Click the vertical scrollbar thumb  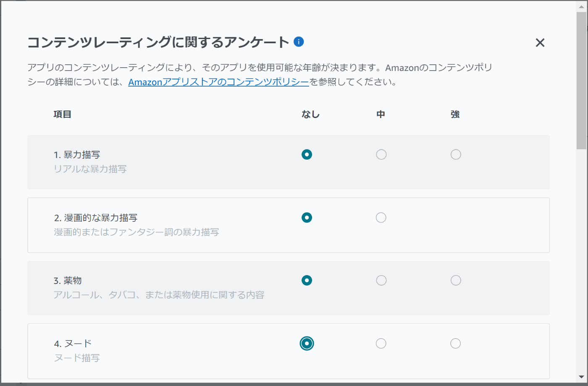[x=581, y=80]
